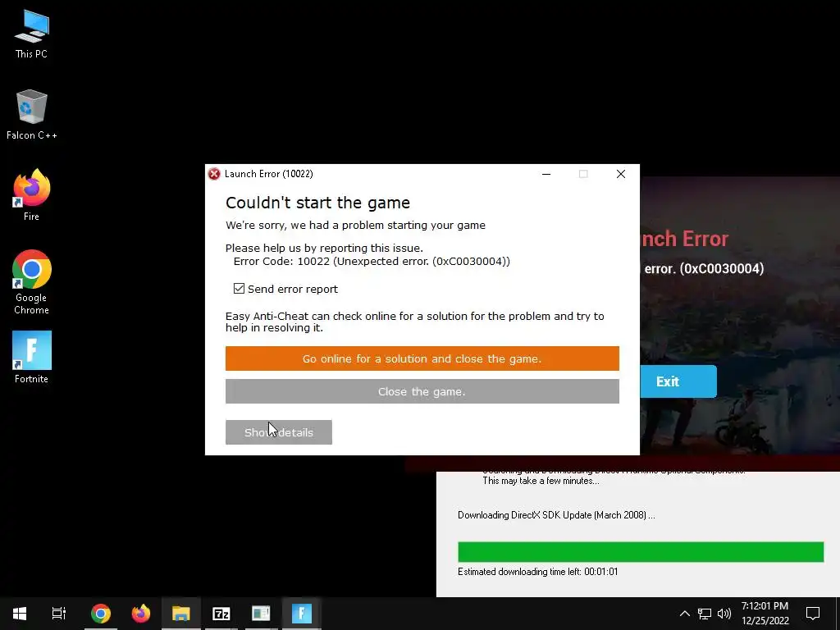Click the red error icon in the dialog title bar

tap(214, 174)
